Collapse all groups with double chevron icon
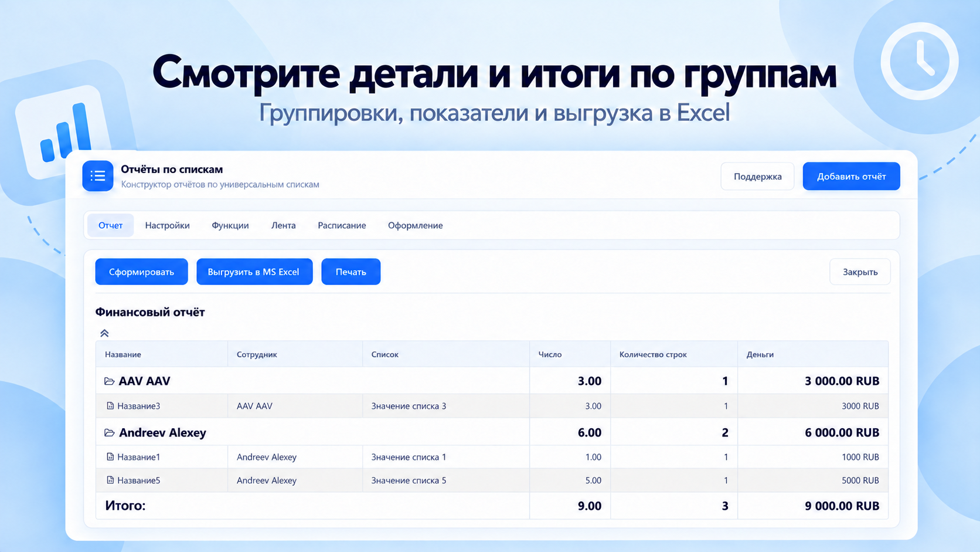 point(104,333)
